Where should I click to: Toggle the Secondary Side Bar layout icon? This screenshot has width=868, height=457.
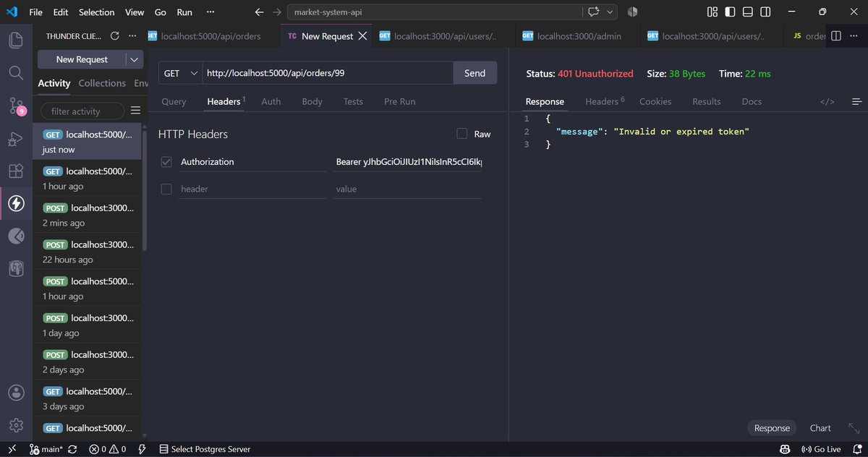click(765, 12)
